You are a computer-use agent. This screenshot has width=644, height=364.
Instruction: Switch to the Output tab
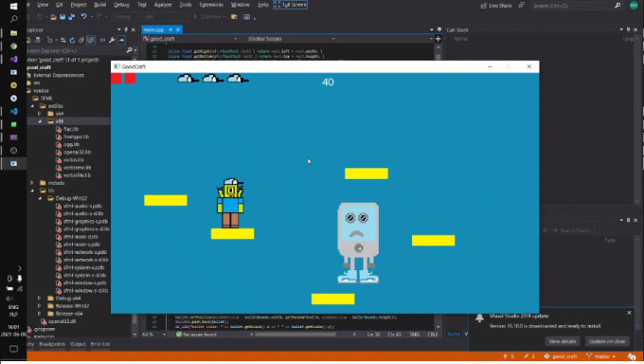pos(78,344)
